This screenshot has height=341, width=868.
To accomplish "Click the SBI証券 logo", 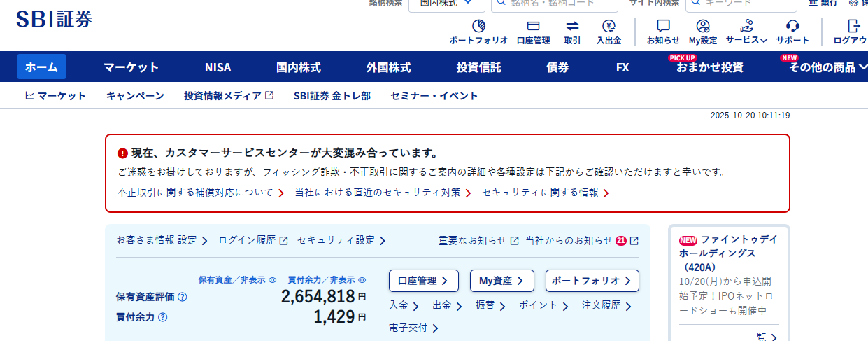I will click(x=54, y=19).
